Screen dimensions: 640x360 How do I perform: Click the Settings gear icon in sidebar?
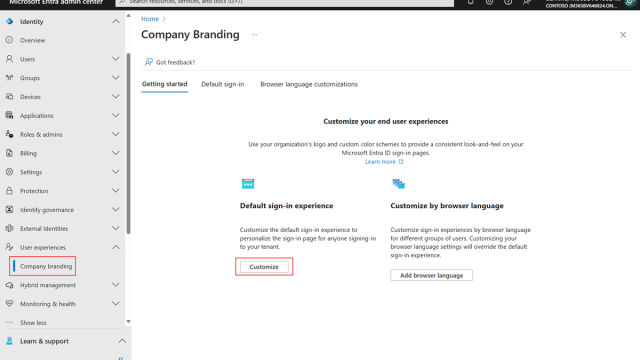[x=9, y=172]
